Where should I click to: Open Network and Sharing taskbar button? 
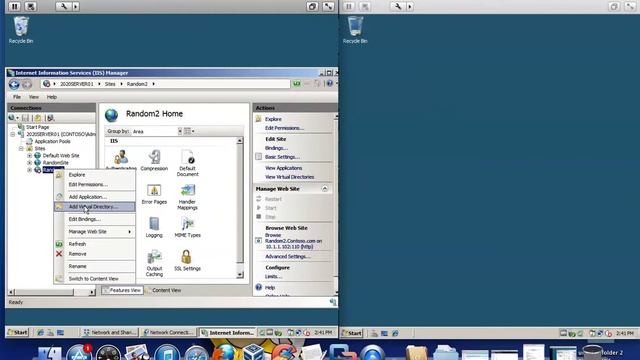point(109,332)
